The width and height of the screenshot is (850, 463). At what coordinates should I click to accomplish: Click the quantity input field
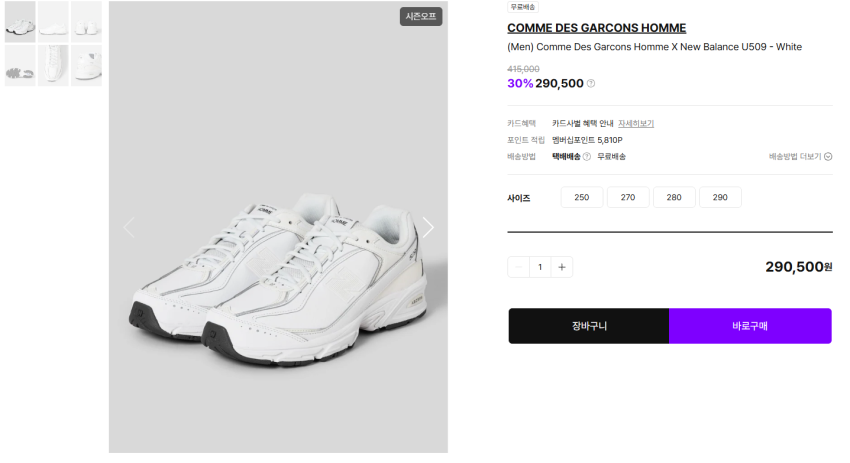point(541,267)
